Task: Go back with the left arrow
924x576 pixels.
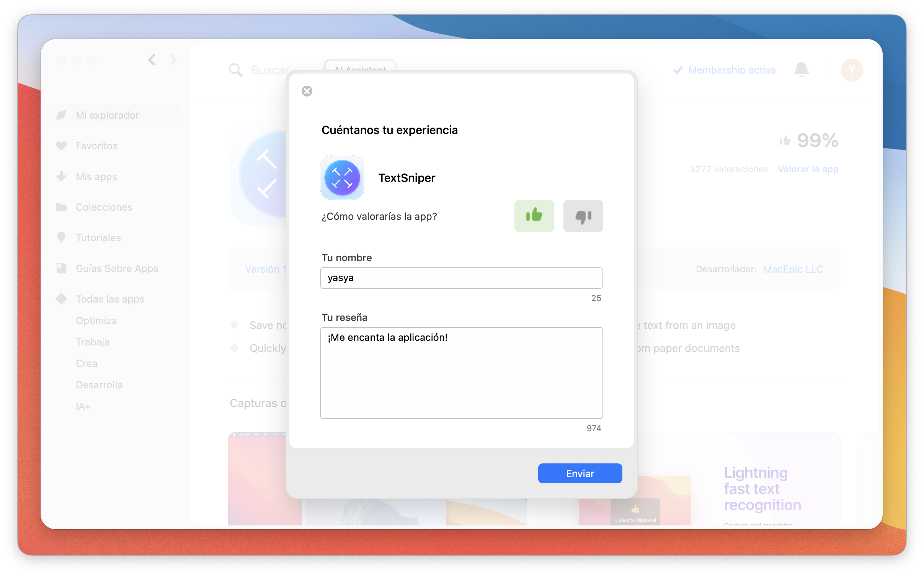Action: click(152, 60)
